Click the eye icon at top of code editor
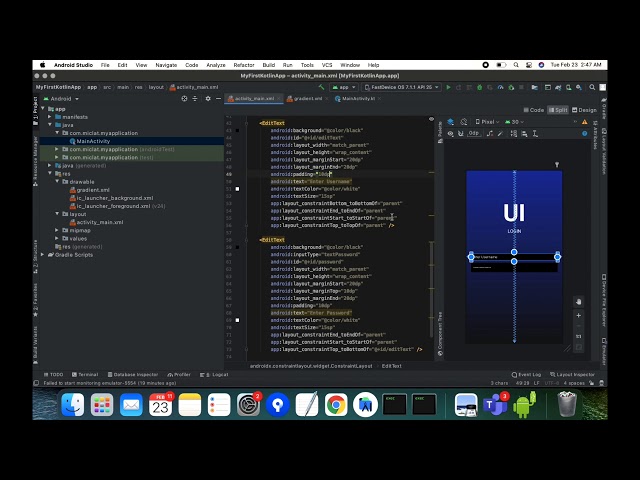Viewport: 640px width, 480px height. (431, 119)
